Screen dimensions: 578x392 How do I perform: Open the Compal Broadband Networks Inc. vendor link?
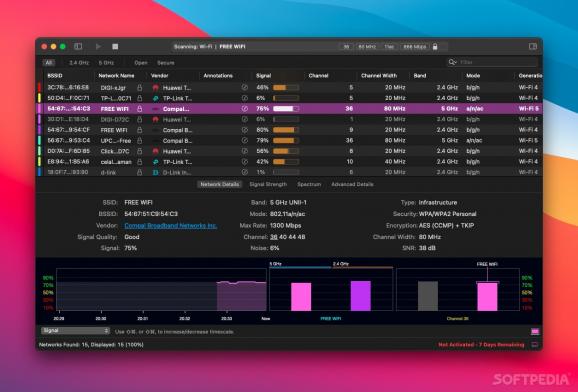pyautogui.click(x=170, y=225)
